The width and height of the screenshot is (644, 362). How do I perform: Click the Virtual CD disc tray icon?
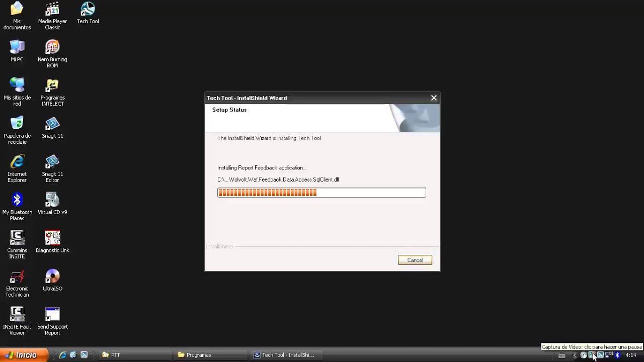coord(584,355)
